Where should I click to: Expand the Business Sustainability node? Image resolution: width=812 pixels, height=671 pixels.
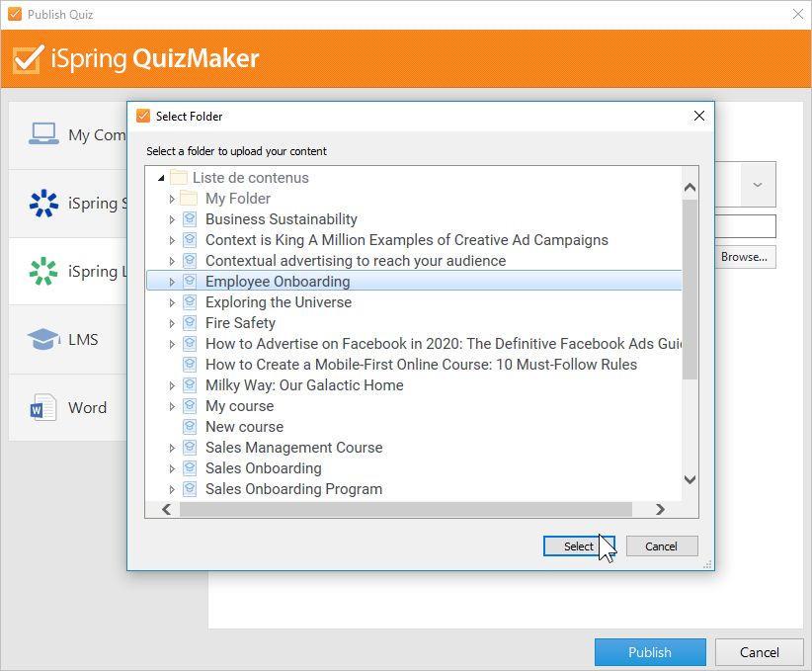(172, 219)
